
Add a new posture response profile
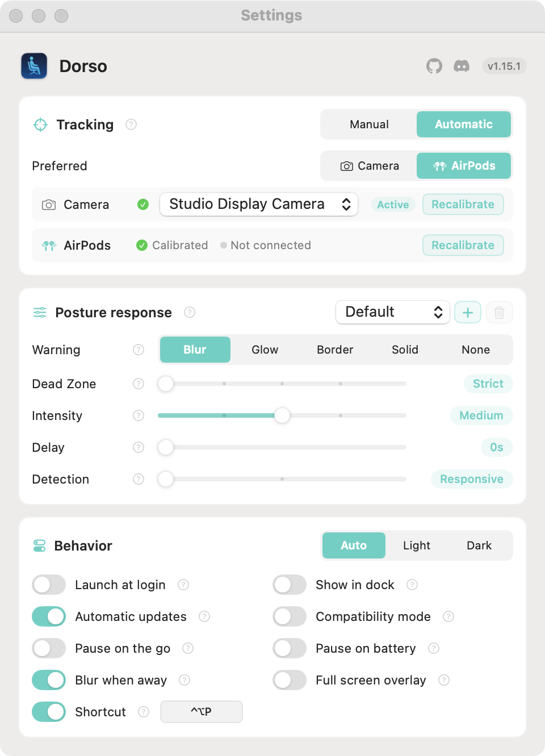coord(468,312)
